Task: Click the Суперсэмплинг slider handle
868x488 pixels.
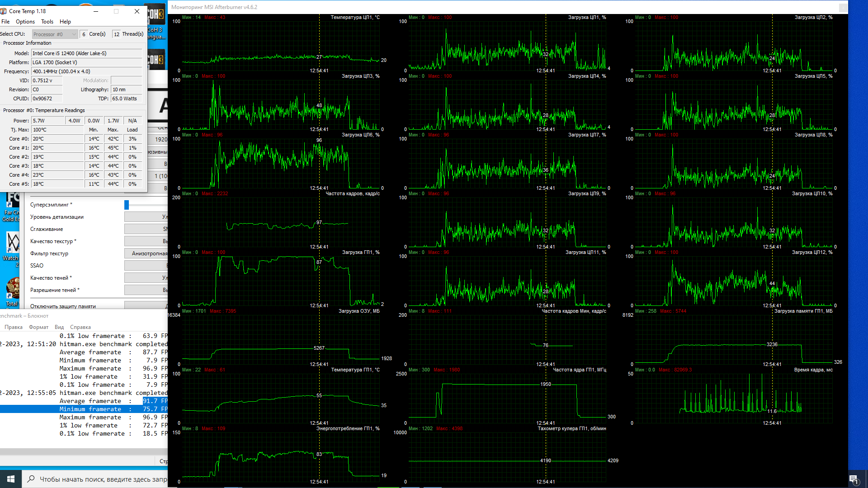Action: click(x=127, y=205)
